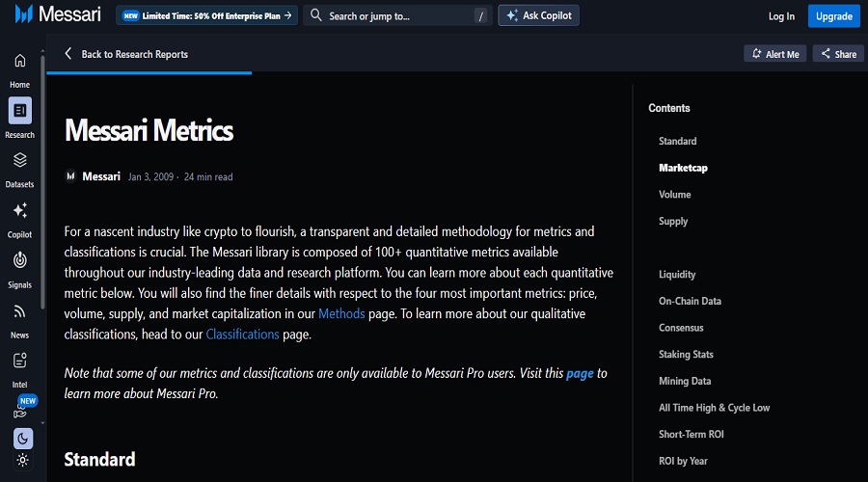Image resolution: width=868 pixels, height=482 pixels.
Task: Open Copilot from the sidebar
Action: coord(20,211)
